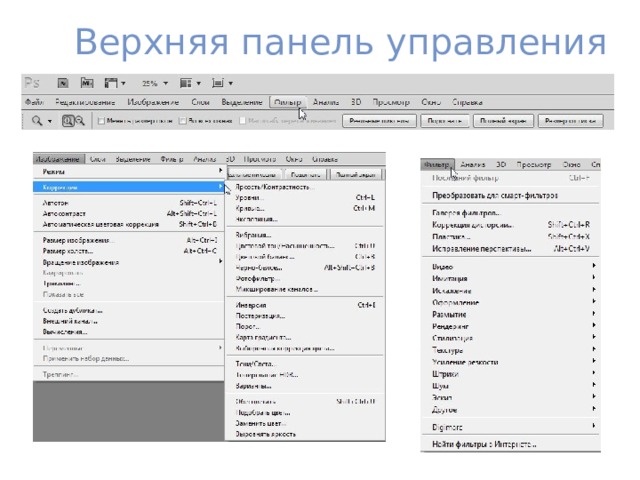Expand the 'Усиление резкости' submenu arrow
The width and height of the screenshot is (640, 480).
point(594,361)
